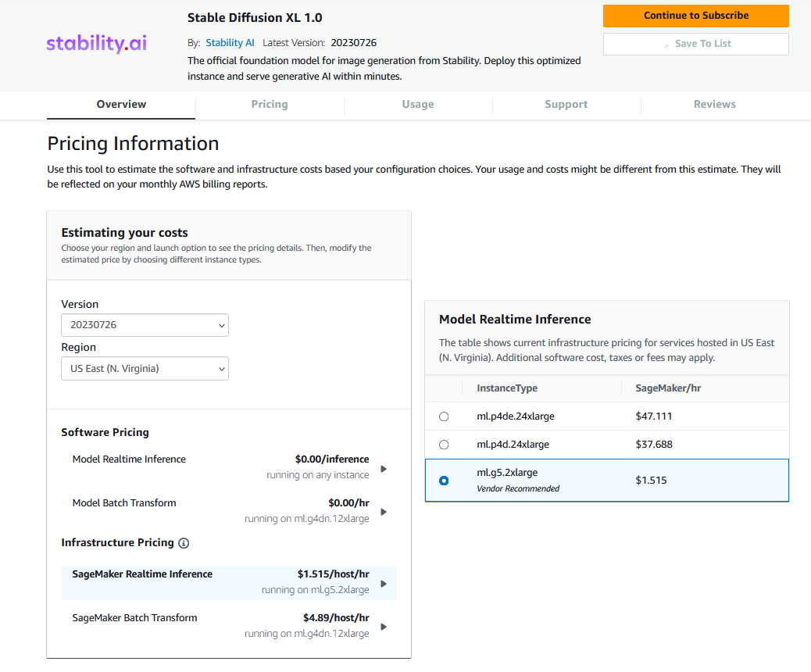
Task: Click the Software Pricing heading
Action: [x=105, y=432]
